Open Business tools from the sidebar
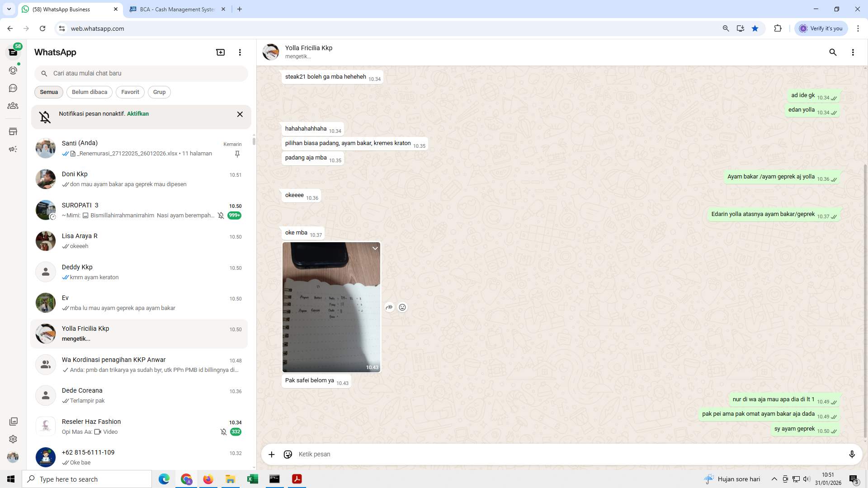 13,131
